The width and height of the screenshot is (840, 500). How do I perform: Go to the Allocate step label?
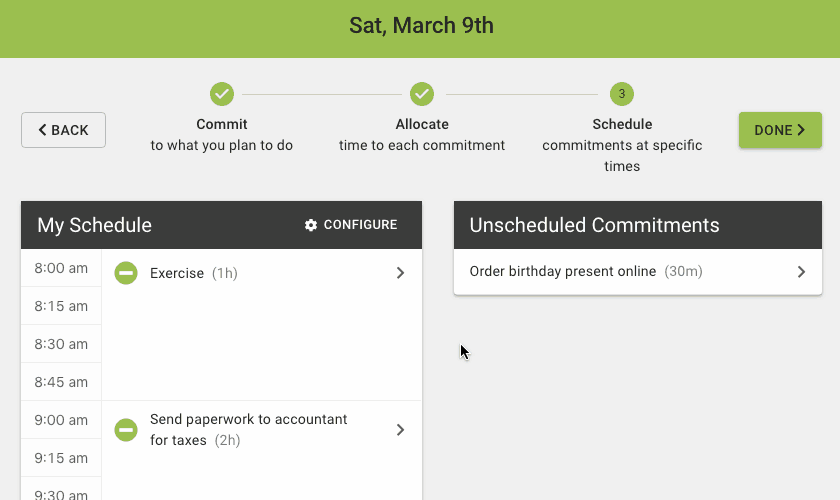(422, 124)
